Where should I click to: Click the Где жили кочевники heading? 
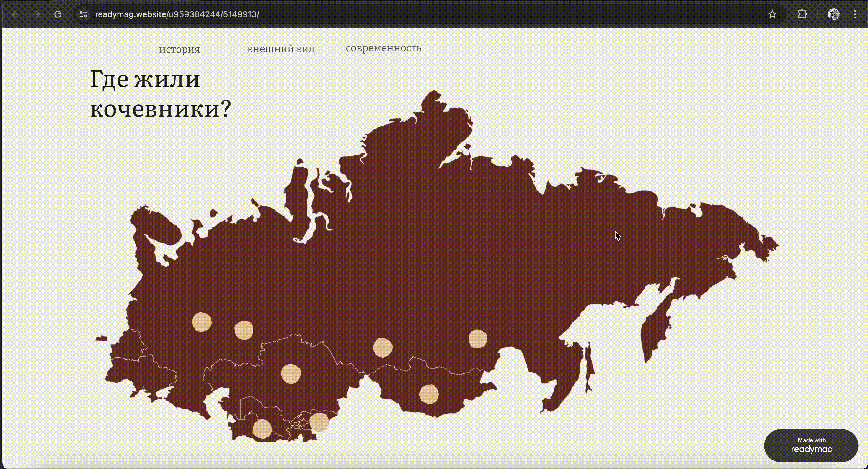click(160, 94)
